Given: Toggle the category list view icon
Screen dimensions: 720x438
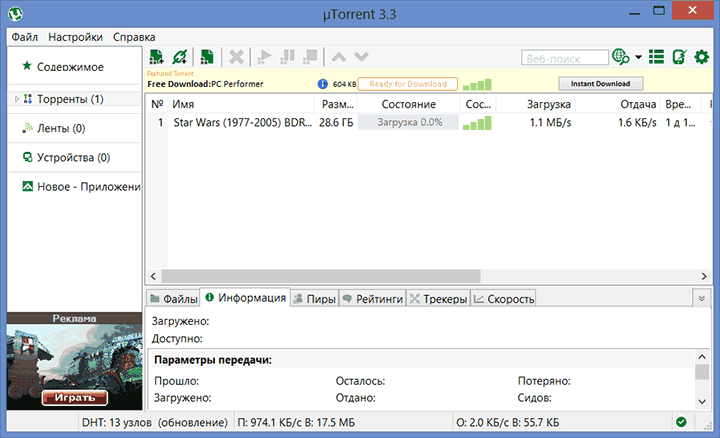Looking at the screenshot, I should click(657, 57).
